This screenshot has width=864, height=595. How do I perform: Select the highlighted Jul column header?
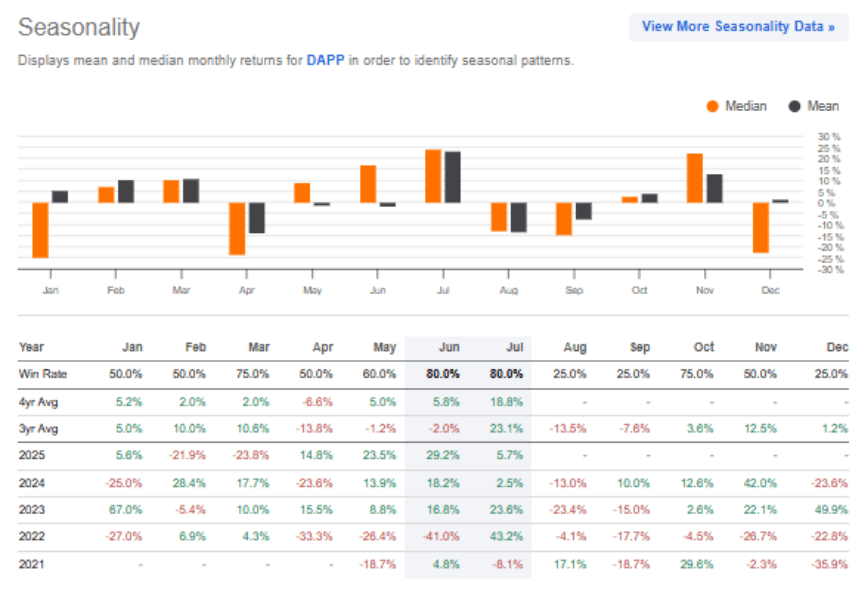[514, 347]
